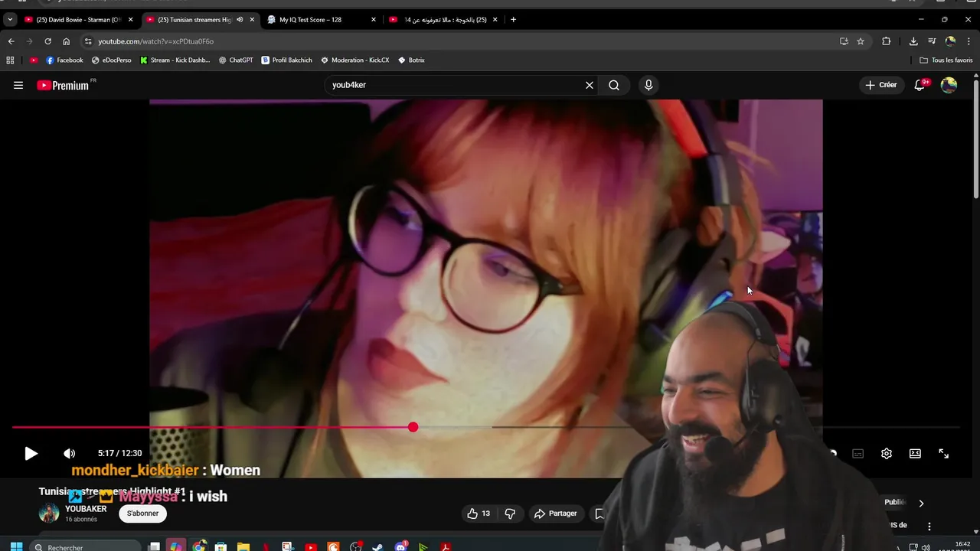Open Stream - Kick Dashboard bookmark
Screen dimensions: 980x551
(x=175, y=60)
